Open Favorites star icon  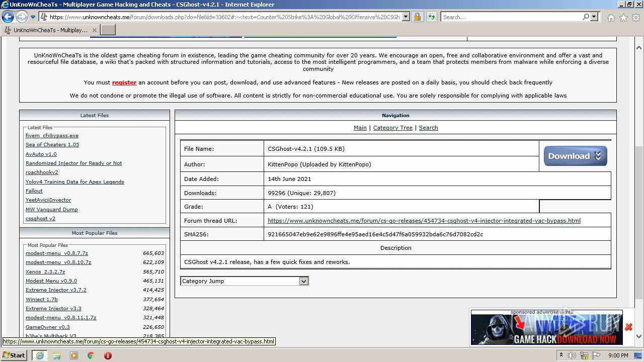[x=623, y=18]
